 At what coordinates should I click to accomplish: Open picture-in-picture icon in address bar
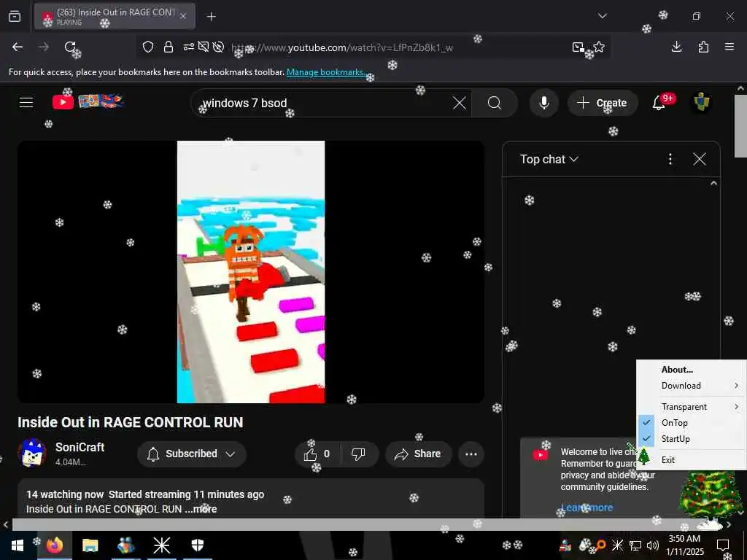click(x=578, y=47)
